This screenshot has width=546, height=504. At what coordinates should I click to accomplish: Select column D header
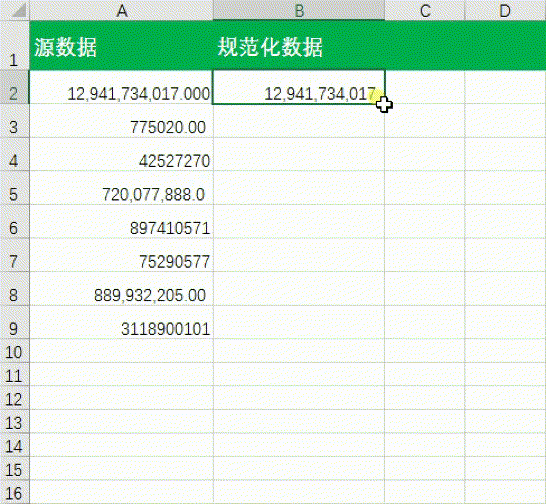(x=505, y=10)
